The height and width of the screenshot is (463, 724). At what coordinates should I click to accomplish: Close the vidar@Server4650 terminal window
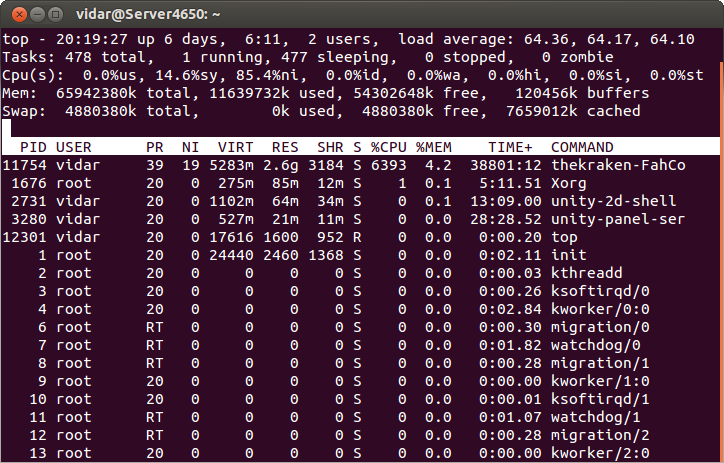[19, 14]
